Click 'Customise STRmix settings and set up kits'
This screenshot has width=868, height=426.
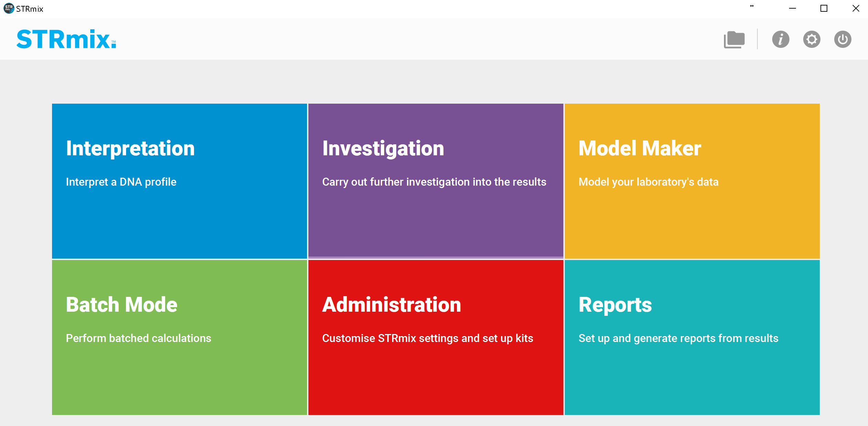coord(427,338)
